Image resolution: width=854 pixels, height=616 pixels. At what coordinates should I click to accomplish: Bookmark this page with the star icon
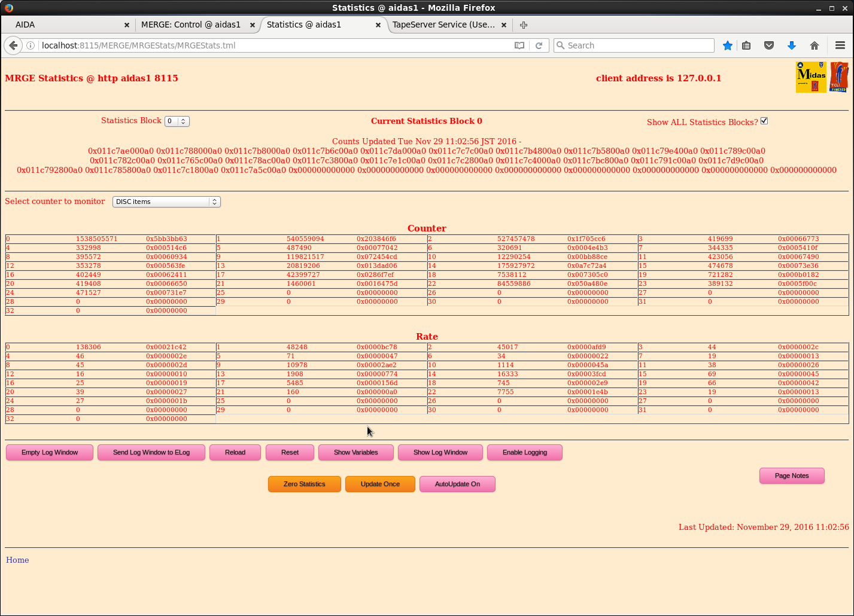pyautogui.click(x=728, y=45)
